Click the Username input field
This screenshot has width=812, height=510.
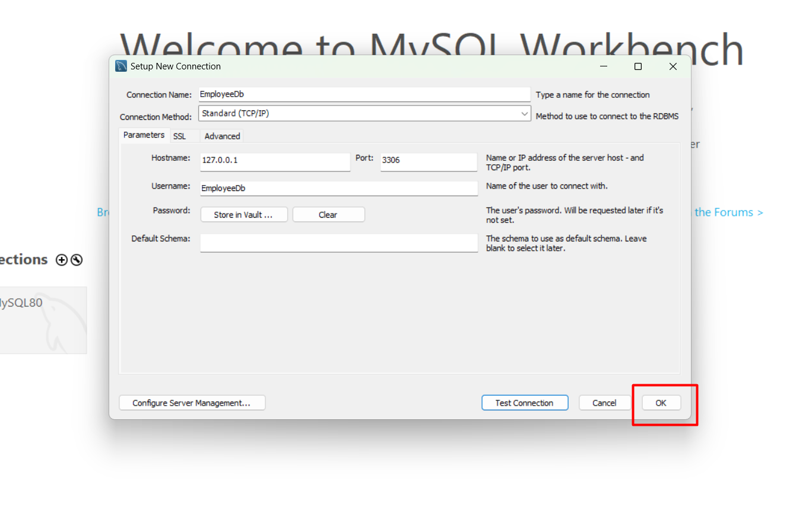(338, 188)
